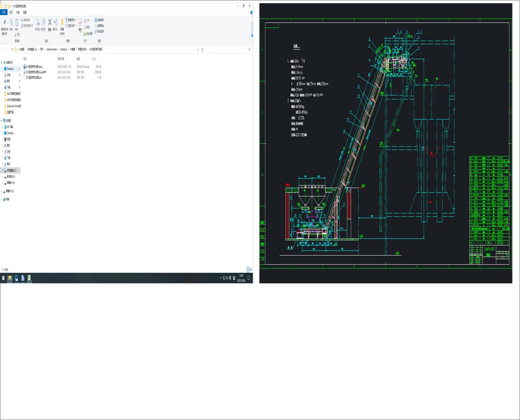Viewport: 520px width, 420px height.
Task: Switch to the View ribbon tab
Action: 25,13
